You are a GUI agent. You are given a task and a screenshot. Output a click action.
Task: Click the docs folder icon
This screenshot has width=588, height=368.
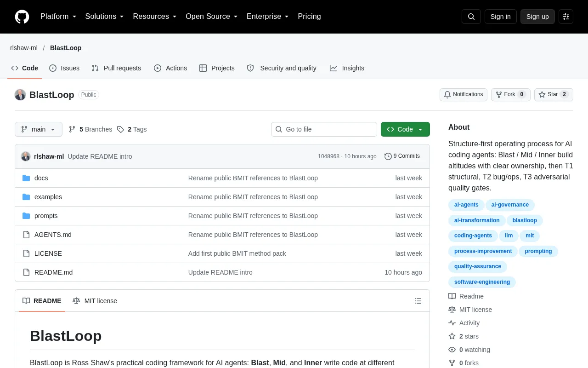click(x=26, y=178)
